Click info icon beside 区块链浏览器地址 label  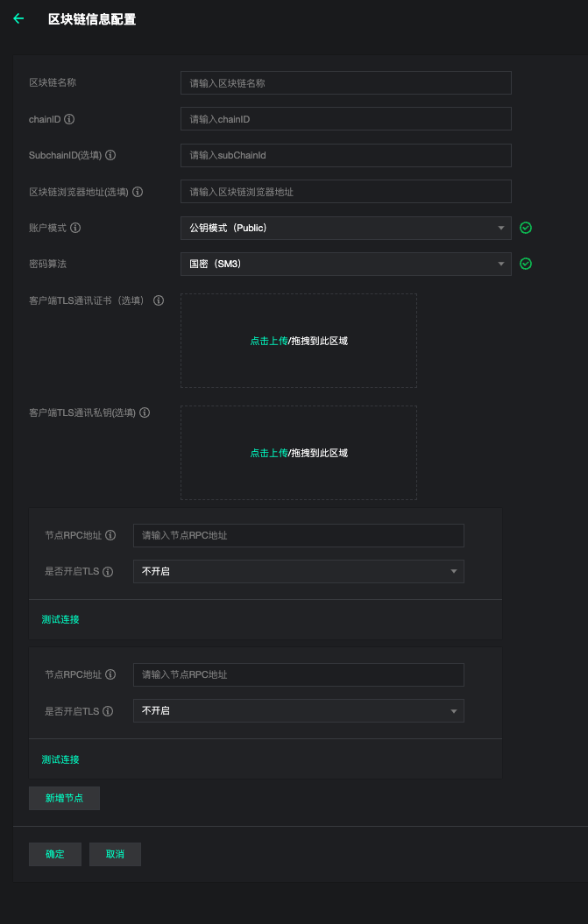[138, 192]
